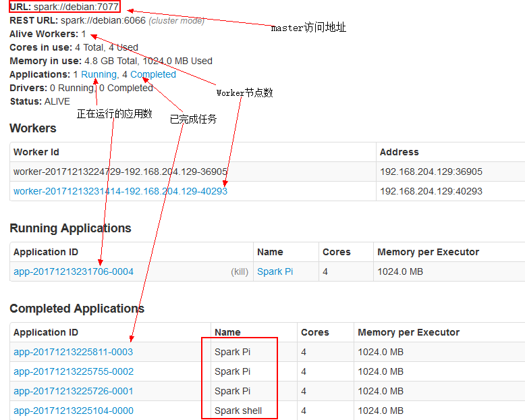Click the Memory per Executor header in Completed Applications
The image size is (525, 420).
pyautogui.click(x=408, y=333)
